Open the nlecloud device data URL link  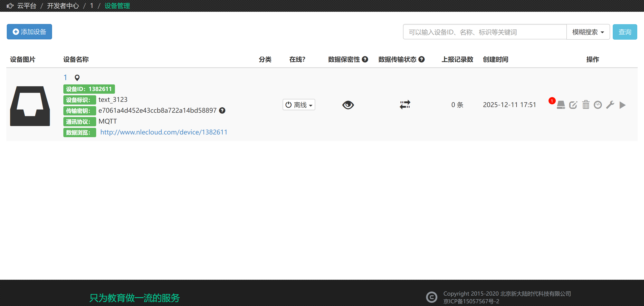click(x=164, y=132)
